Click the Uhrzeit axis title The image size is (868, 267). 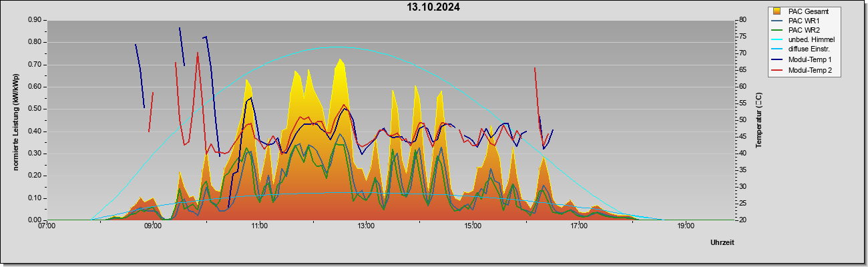click(722, 243)
